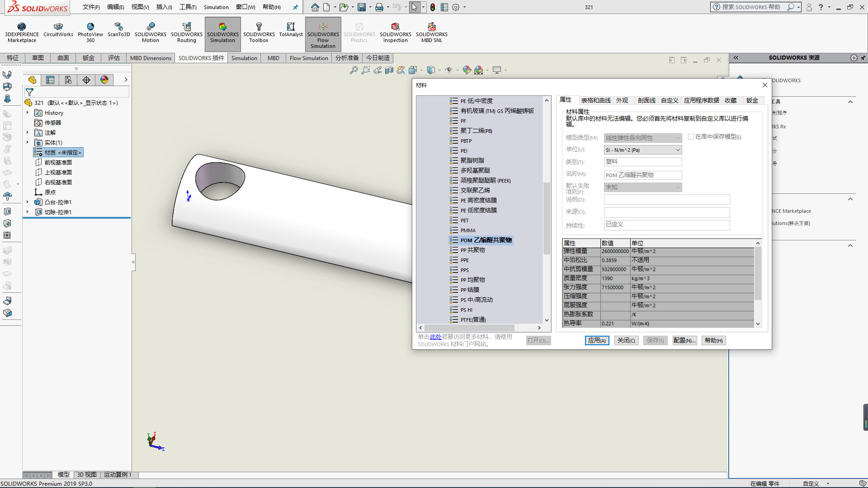The width and height of the screenshot is (868, 488).
Task: Click the Home icon in title toolbar
Action: click(x=315, y=7)
